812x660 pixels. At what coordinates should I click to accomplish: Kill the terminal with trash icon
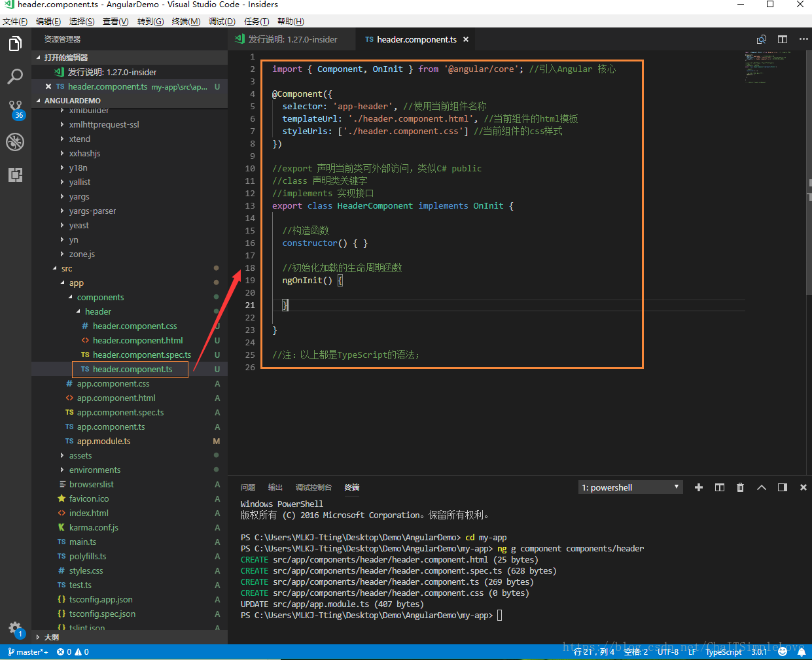741,487
